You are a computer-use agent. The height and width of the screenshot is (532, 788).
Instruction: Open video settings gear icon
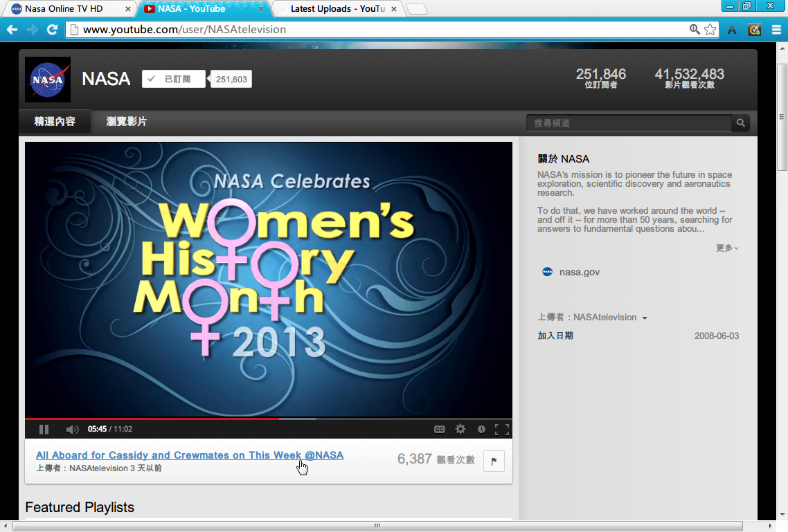click(460, 429)
